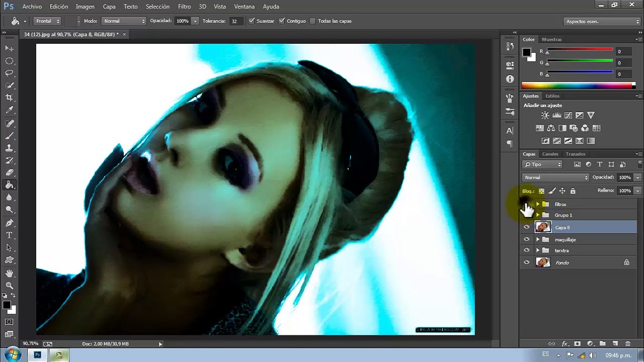Switch to the Muestras tab

[x=551, y=39]
